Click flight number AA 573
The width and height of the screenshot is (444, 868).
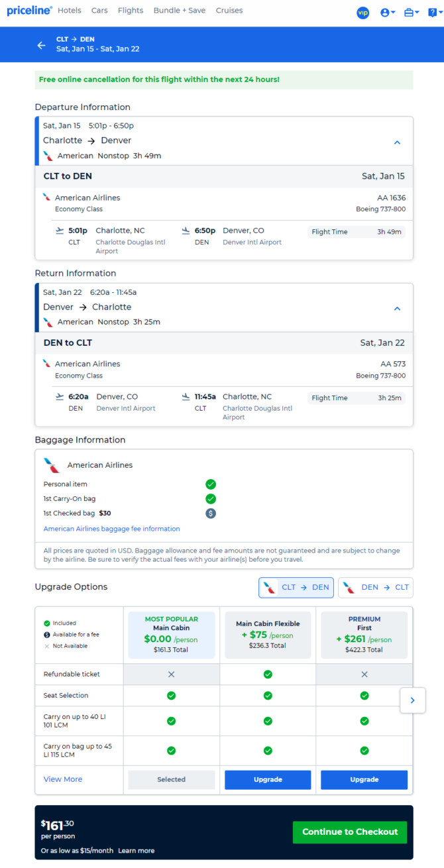point(394,364)
